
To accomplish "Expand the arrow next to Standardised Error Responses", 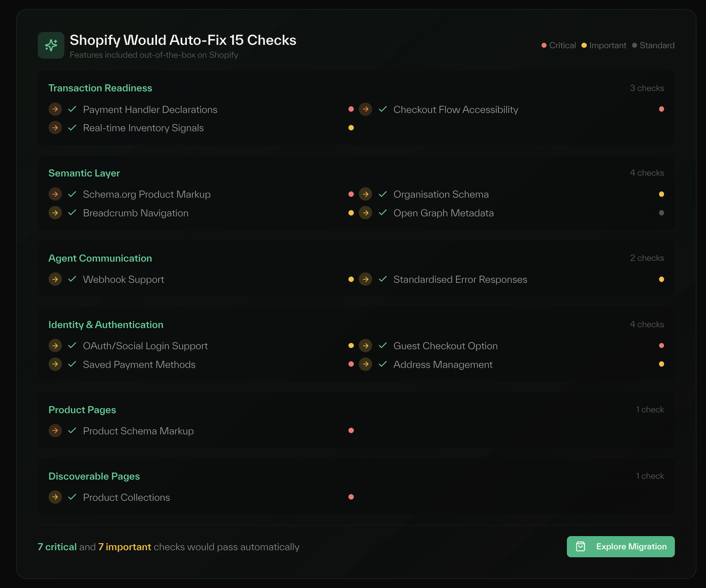I will [365, 279].
